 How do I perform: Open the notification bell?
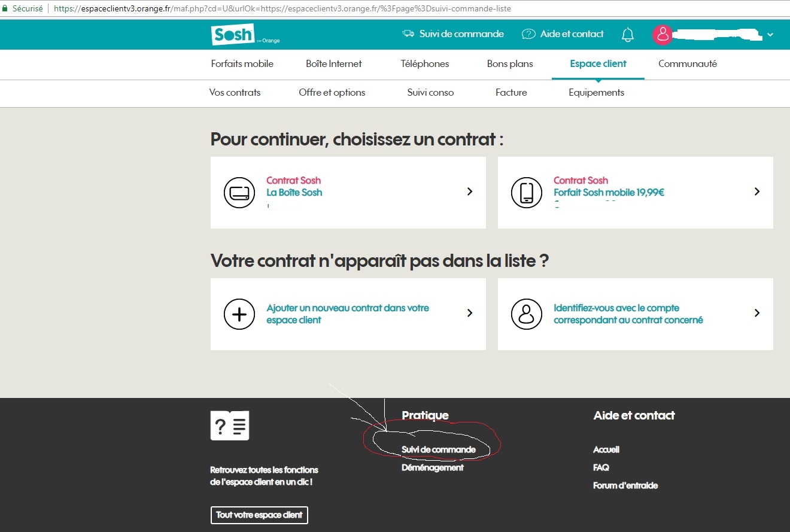(x=627, y=34)
